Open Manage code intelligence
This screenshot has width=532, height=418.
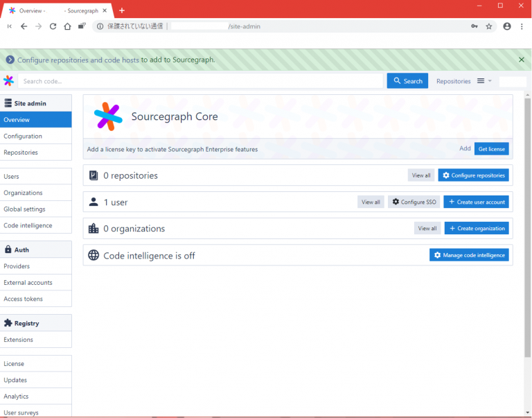[x=469, y=255]
